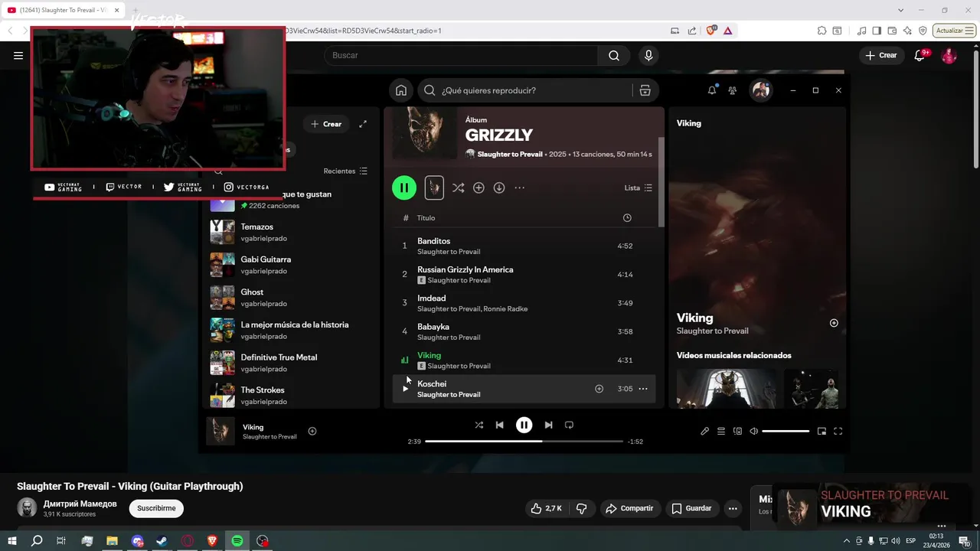
Task: Click YouTube Buscar search field
Action: (x=461, y=55)
